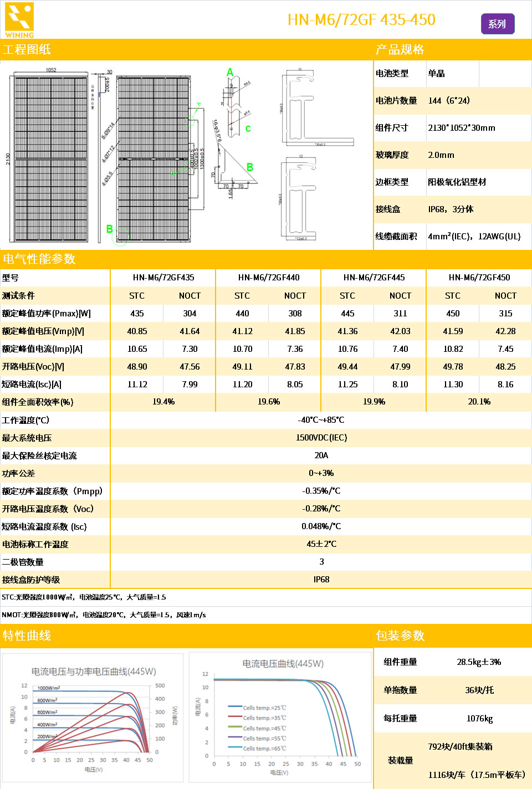This screenshot has height=789, width=532.
Task: Click the green A label in the drawing
Action: [x=230, y=73]
